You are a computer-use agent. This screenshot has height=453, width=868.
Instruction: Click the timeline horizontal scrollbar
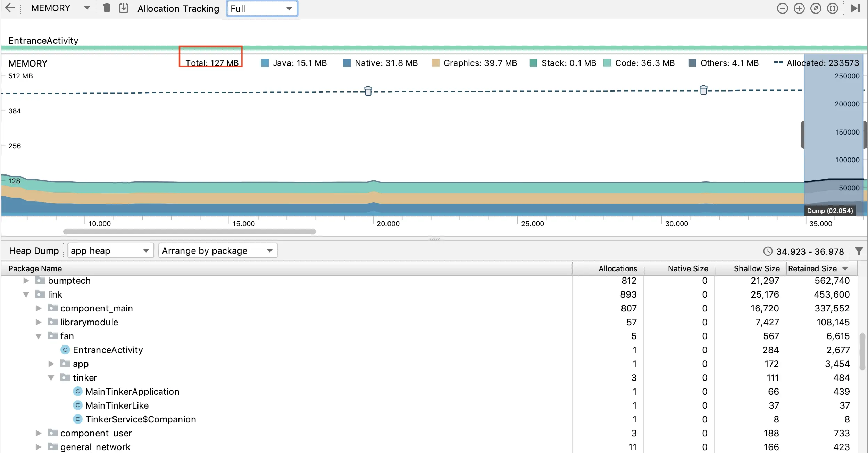tap(189, 231)
